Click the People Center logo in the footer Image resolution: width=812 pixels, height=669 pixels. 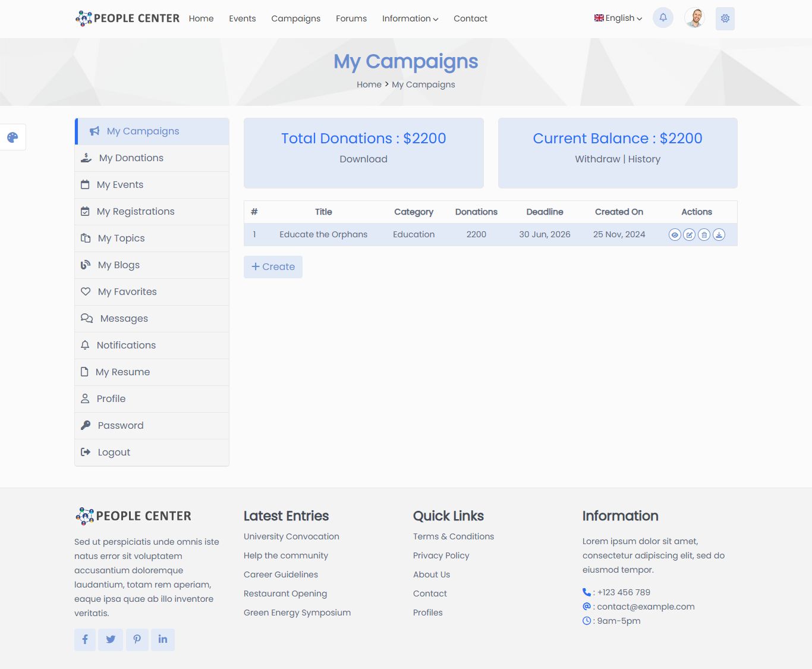(133, 516)
